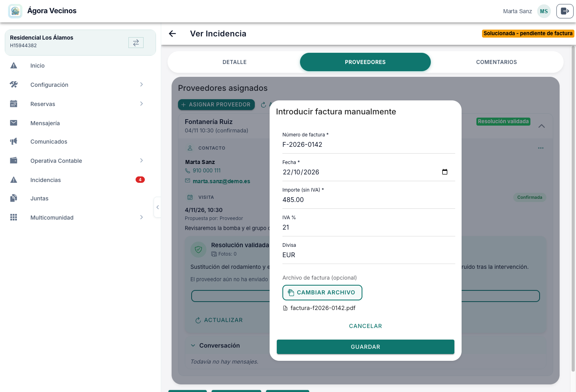The height and width of the screenshot is (392, 576).
Task: Collapse the Conversación section
Action: 193,346
